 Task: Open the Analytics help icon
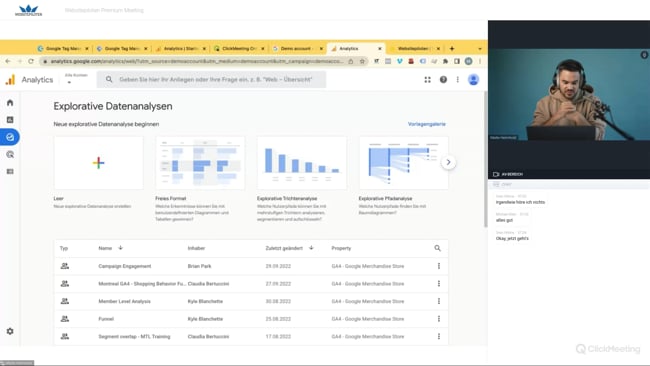443,80
